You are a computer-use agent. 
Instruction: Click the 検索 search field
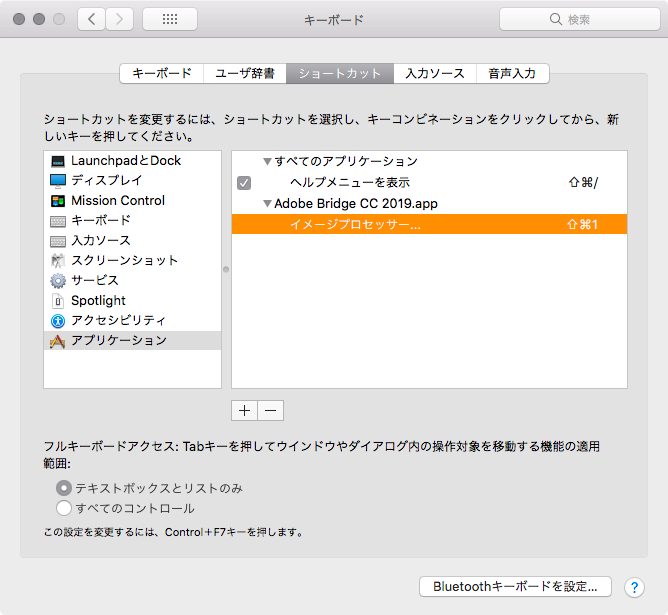click(580, 19)
